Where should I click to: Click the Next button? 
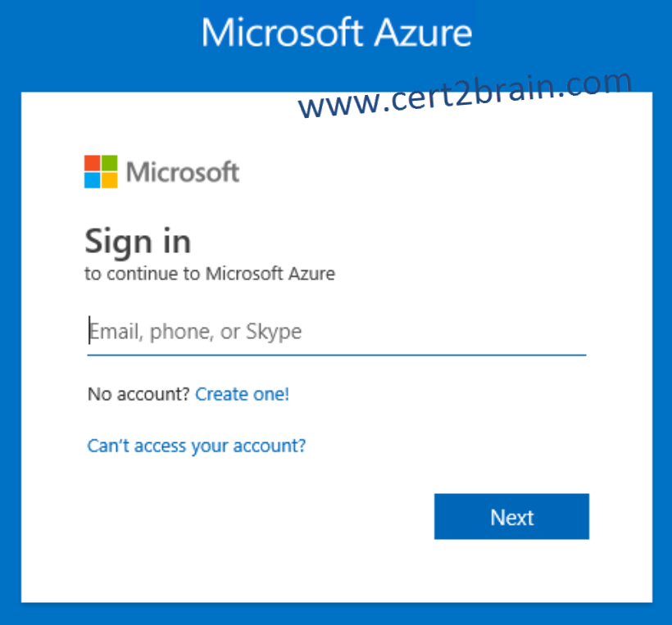point(511,517)
